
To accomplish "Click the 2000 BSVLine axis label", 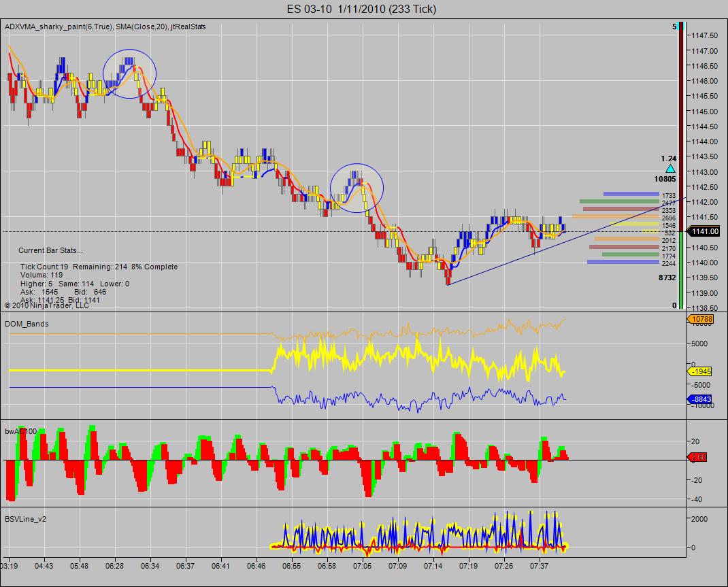I will click(699, 519).
